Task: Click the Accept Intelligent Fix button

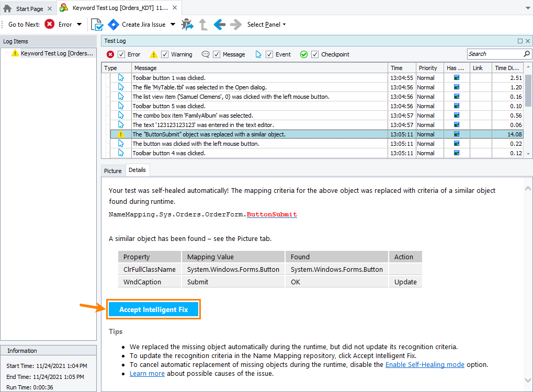Action: click(154, 309)
